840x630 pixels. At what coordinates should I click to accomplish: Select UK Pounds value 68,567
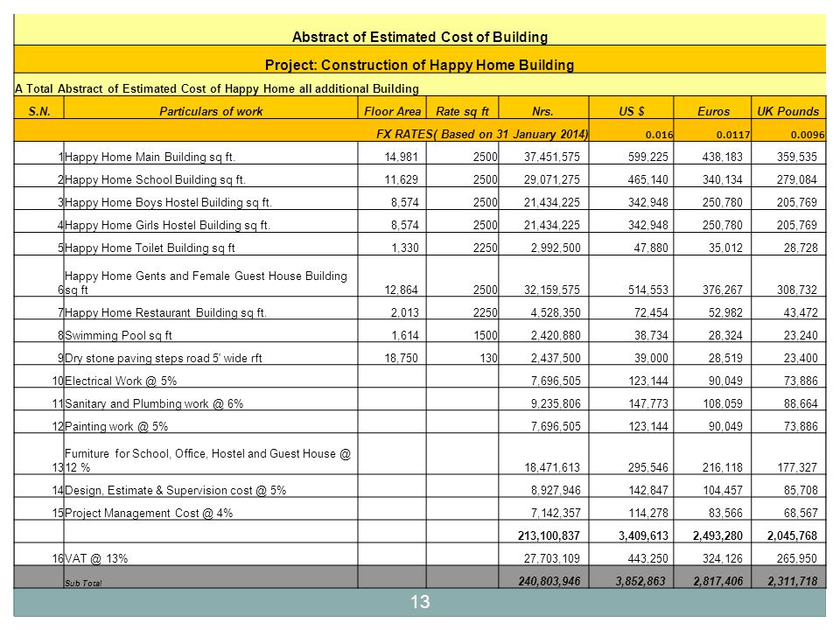801,514
